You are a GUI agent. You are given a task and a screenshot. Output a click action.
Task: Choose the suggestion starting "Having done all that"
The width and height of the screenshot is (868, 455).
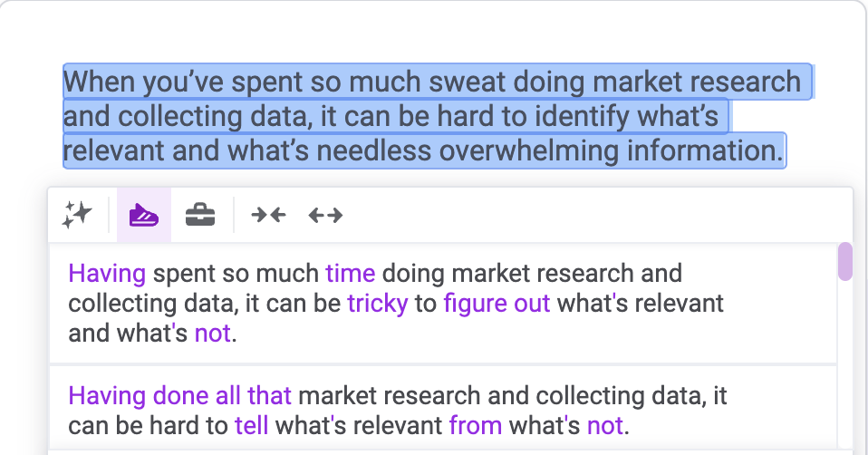coord(443,411)
